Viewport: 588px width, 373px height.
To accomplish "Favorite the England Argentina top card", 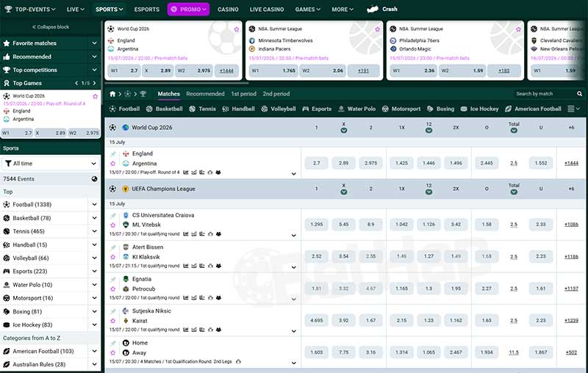I will pos(236,29).
